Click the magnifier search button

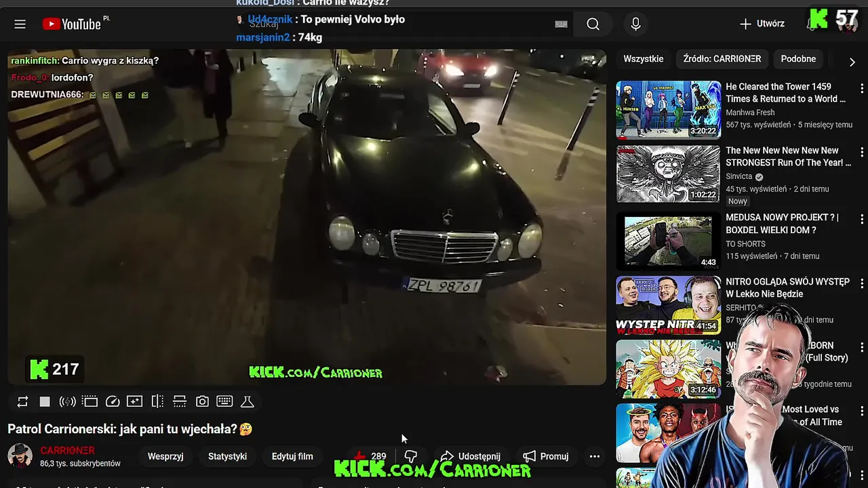(x=593, y=24)
